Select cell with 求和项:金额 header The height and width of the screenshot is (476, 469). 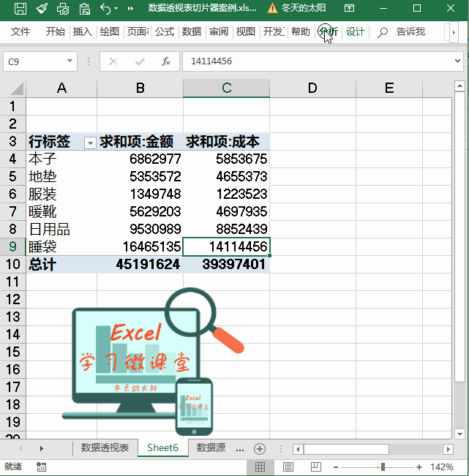140,141
